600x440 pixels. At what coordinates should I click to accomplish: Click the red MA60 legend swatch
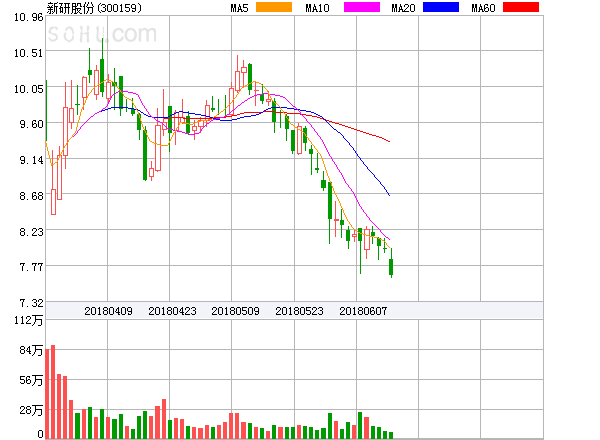click(521, 7)
